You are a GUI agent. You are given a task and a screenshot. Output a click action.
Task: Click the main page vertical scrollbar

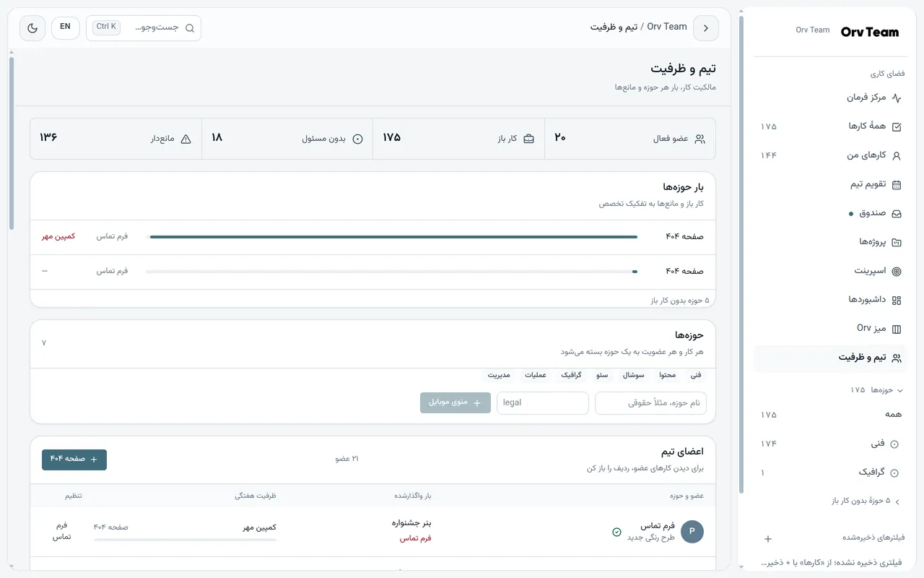click(12, 143)
